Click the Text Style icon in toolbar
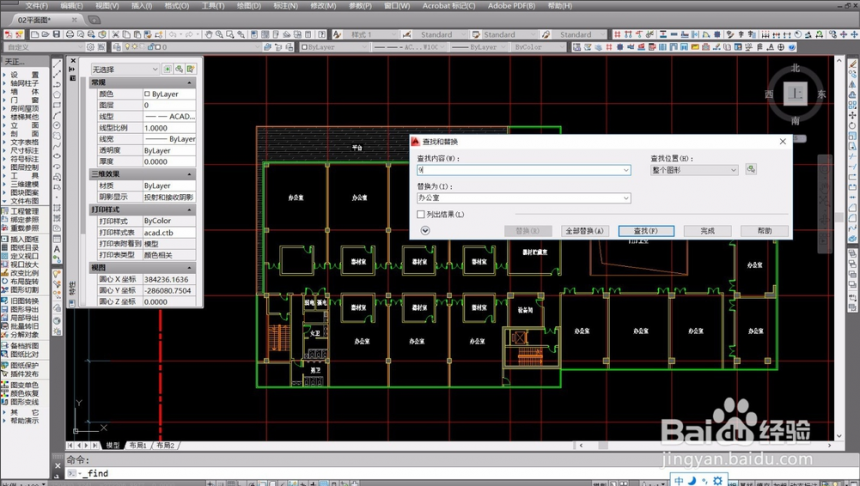The image size is (860, 486). [337, 34]
